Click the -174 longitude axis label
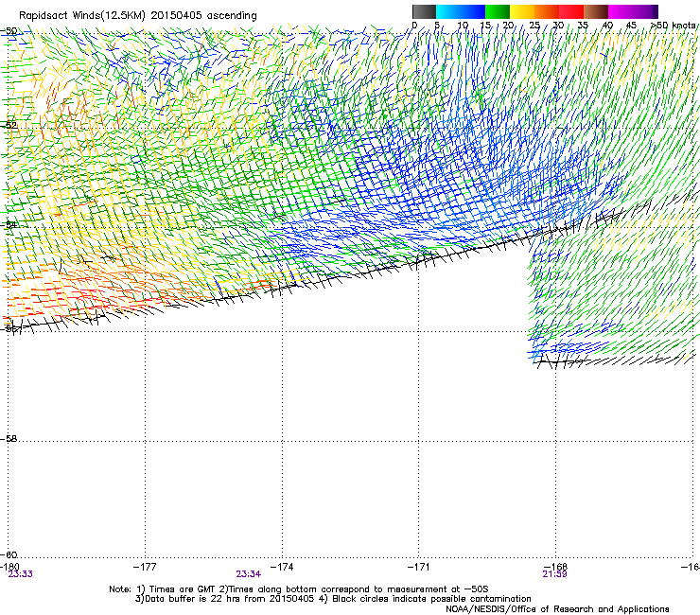 (282, 567)
